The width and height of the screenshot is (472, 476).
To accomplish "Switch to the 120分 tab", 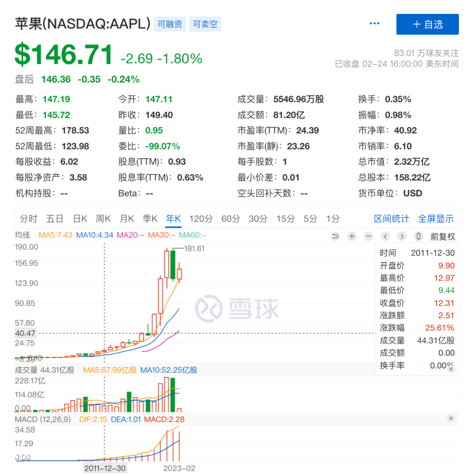I will click(x=201, y=219).
